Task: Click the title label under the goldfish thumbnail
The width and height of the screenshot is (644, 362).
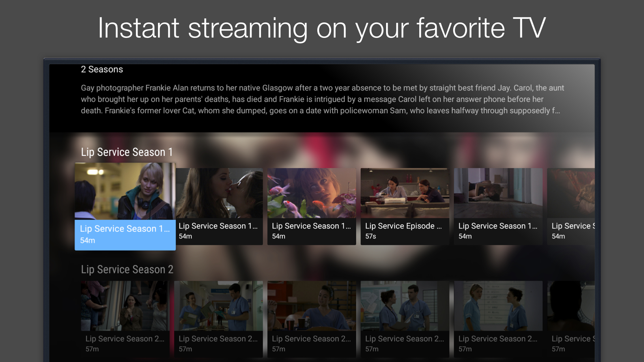Action: [x=311, y=226]
